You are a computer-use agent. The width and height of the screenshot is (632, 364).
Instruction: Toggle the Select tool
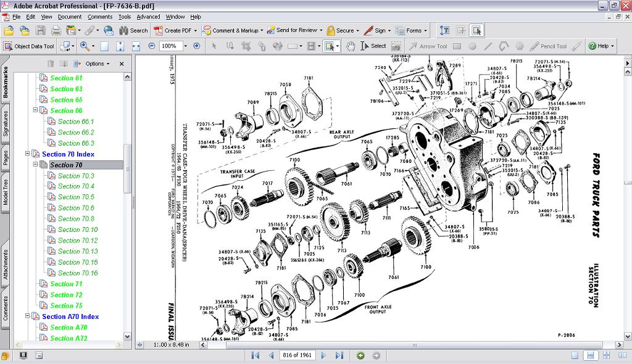point(373,46)
